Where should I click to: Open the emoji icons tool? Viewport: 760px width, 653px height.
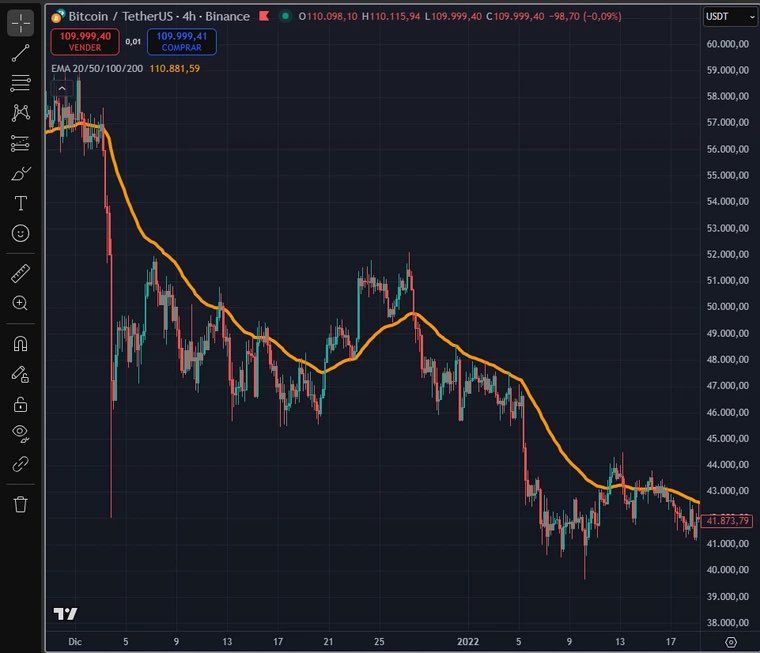(20, 233)
